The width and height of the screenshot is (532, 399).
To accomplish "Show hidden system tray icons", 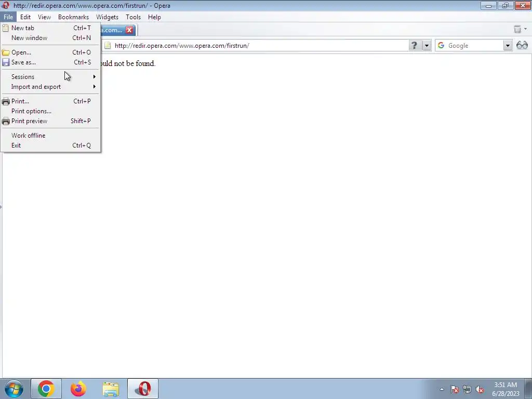I will [x=442, y=390].
